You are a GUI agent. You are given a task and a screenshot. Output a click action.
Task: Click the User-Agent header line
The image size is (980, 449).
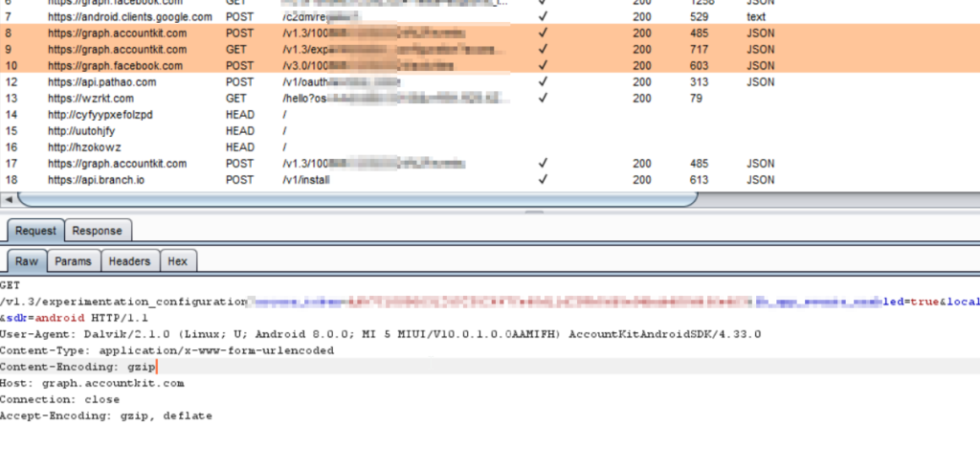point(381,334)
